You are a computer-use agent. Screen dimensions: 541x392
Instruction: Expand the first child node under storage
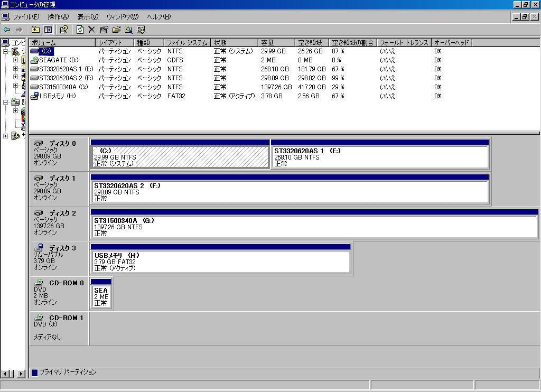[x=15, y=111]
